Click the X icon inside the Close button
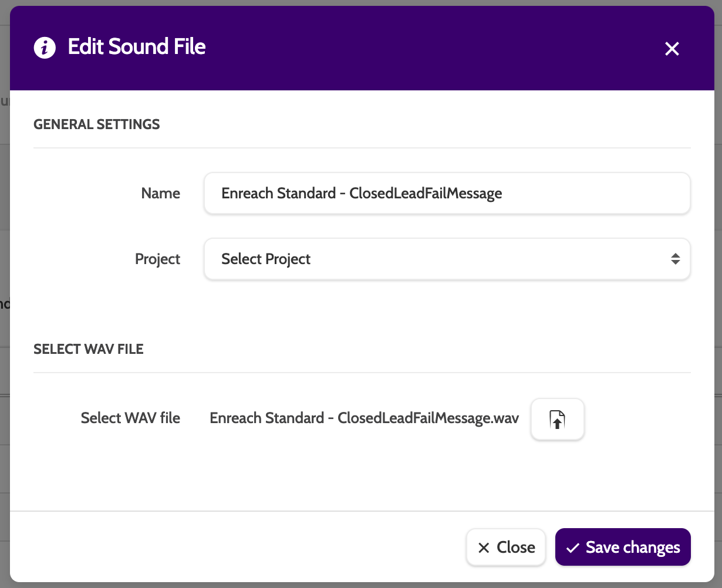This screenshot has width=722, height=588. point(484,548)
